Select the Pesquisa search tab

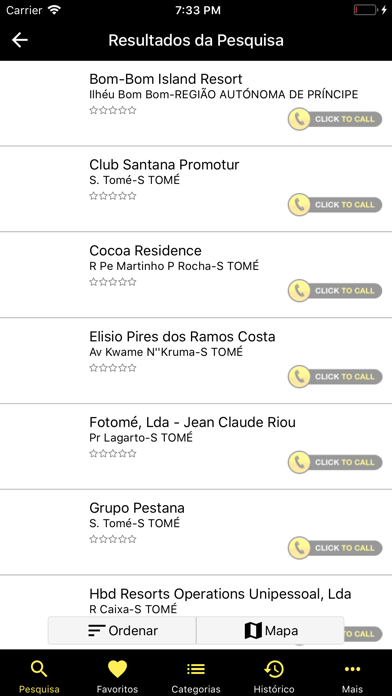[x=39, y=677]
